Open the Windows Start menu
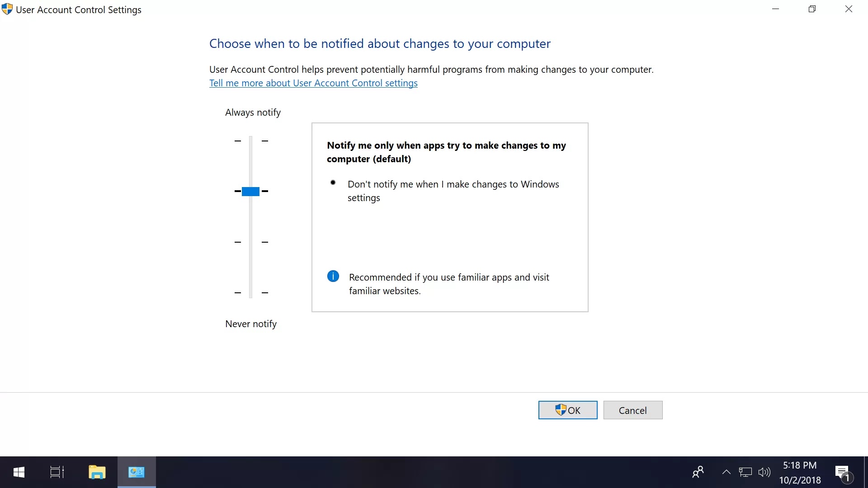This screenshot has height=488, width=868. click(19, 472)
